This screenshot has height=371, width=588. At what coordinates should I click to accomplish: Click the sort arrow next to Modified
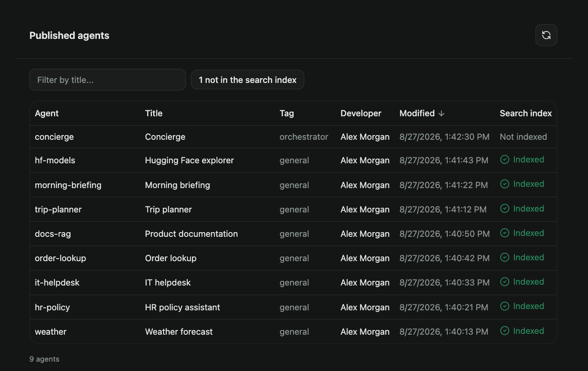(442, 113)
